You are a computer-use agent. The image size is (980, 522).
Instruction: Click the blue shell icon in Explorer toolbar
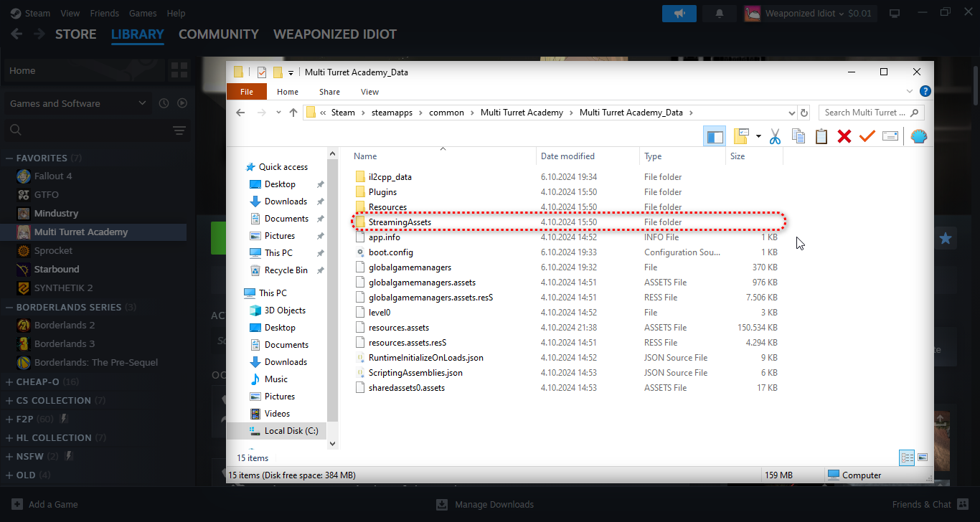coord(919,136)
